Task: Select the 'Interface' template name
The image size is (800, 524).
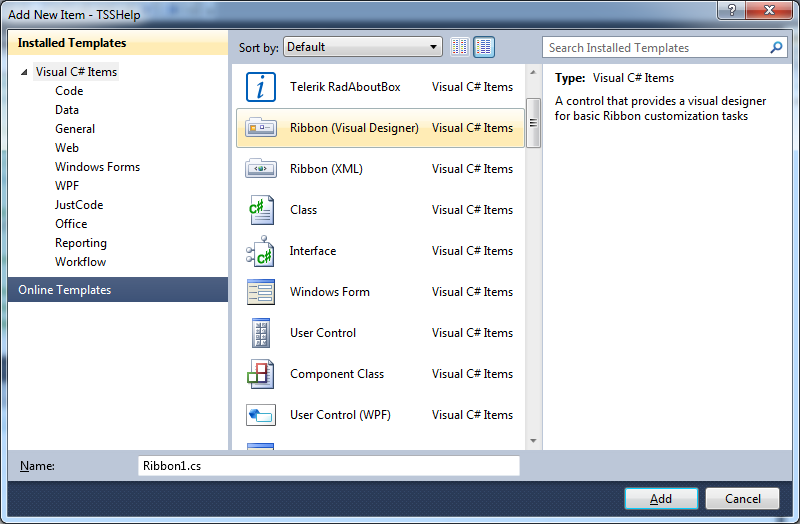Action: tap(313, 251)
